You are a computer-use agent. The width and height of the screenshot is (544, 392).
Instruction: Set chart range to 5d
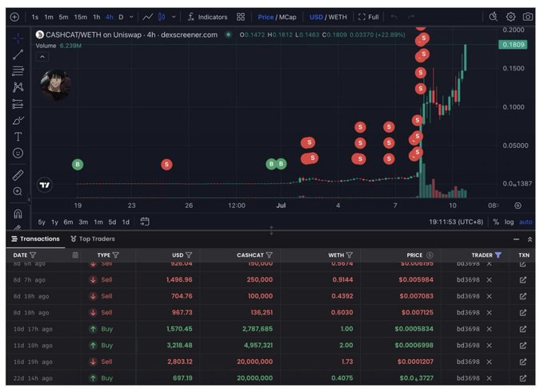pos(112,222)
